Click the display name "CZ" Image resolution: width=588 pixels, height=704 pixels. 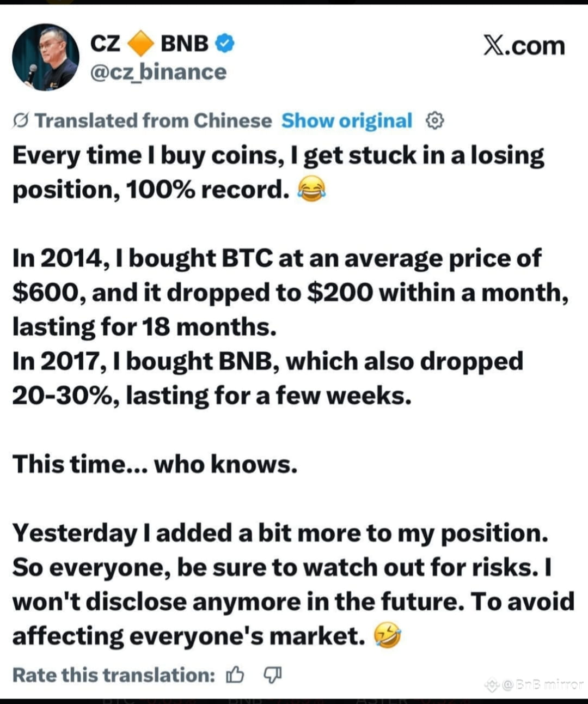[x=105, y=44]
